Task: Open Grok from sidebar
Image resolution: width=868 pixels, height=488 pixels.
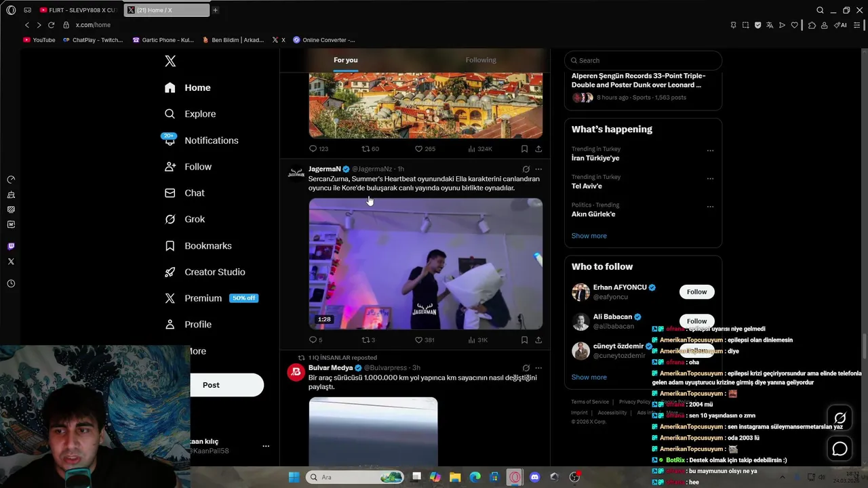Action: pos(184,219)
